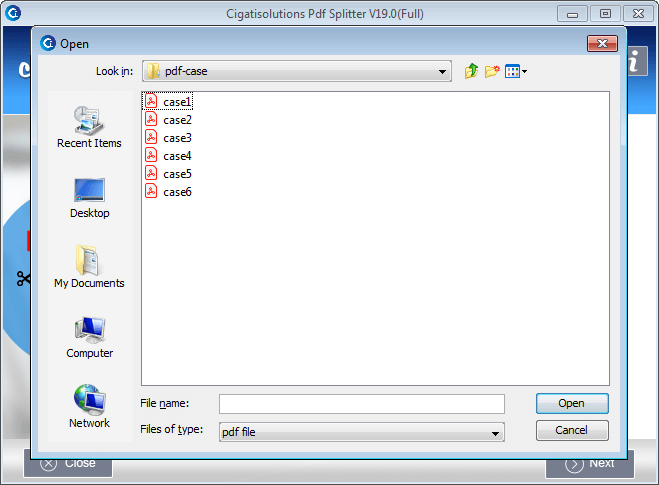Click the file name text 'case4'

pos(177,156)
